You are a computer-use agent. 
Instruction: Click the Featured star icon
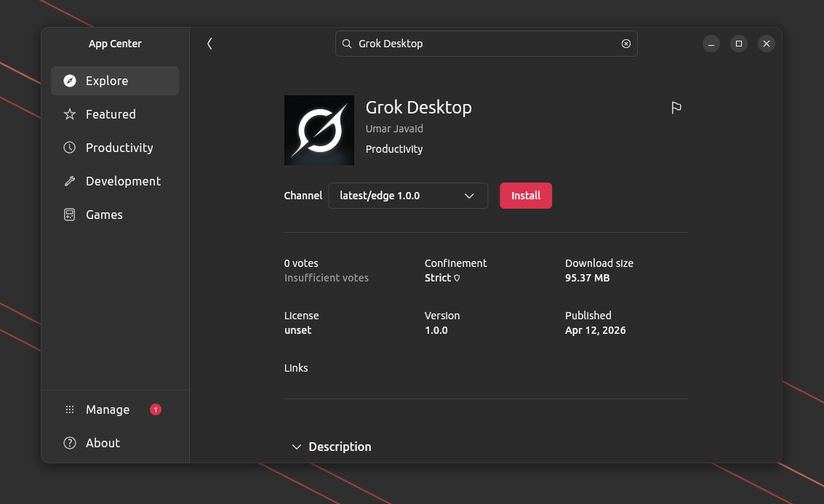click(70, 114)
